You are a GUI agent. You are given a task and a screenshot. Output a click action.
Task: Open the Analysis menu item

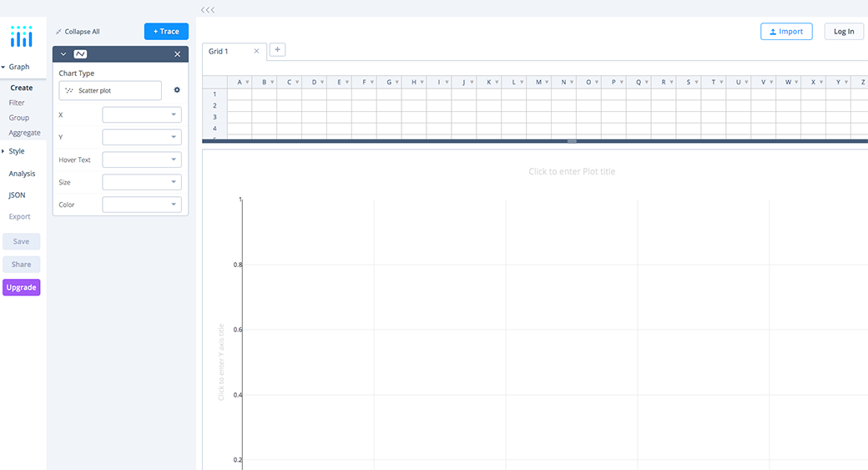pyautogui.click(x=22, y=174)
